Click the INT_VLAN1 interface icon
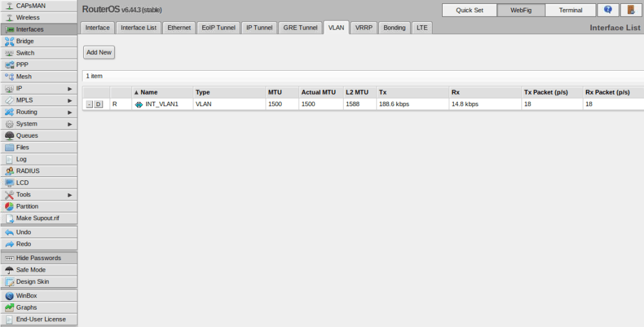This screenshot has width=644, height=327. tap(139, 105)
